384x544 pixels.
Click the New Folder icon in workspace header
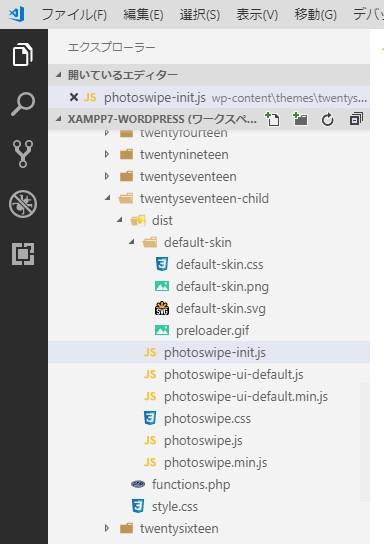point(300,119)
